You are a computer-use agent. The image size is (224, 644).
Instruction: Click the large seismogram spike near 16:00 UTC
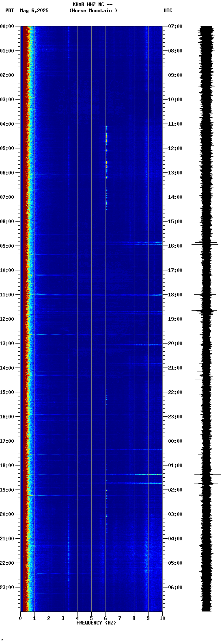pyautogui.click(x=205, y=244)
